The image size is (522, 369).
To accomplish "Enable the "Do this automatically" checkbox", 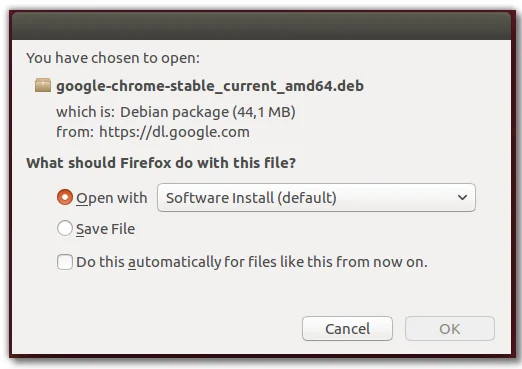I will [65, 262].
